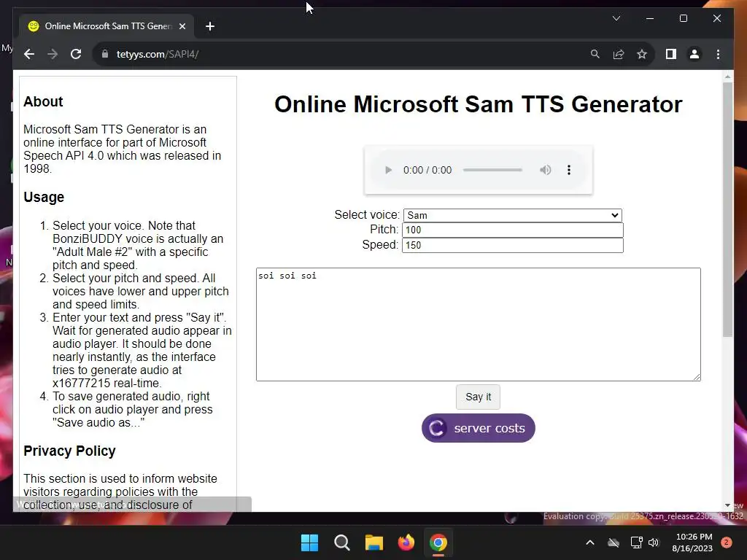This screenshot has height=560, width=747.
Task: Open Chrome's three-dot menu
Action: tap(718, 54)
